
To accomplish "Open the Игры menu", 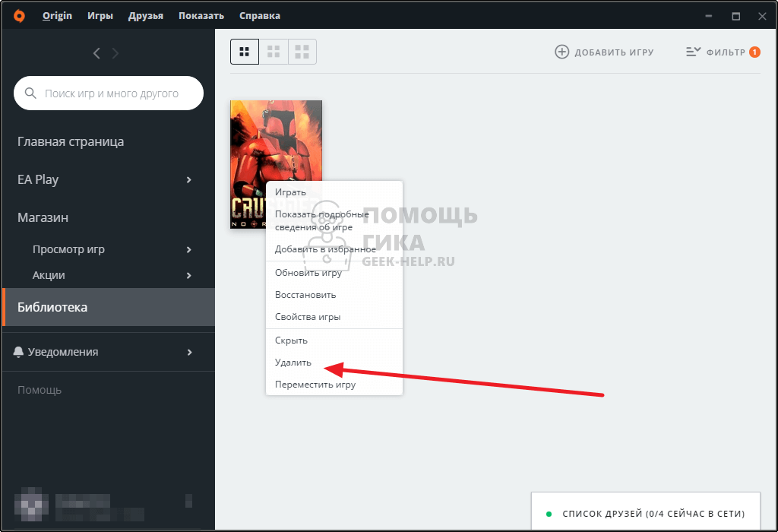I will [100, 16].
